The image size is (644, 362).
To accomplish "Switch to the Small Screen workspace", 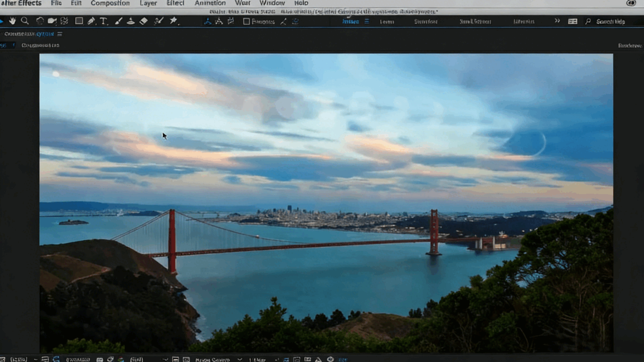I will pyautogui.click(x=475, y=21).
